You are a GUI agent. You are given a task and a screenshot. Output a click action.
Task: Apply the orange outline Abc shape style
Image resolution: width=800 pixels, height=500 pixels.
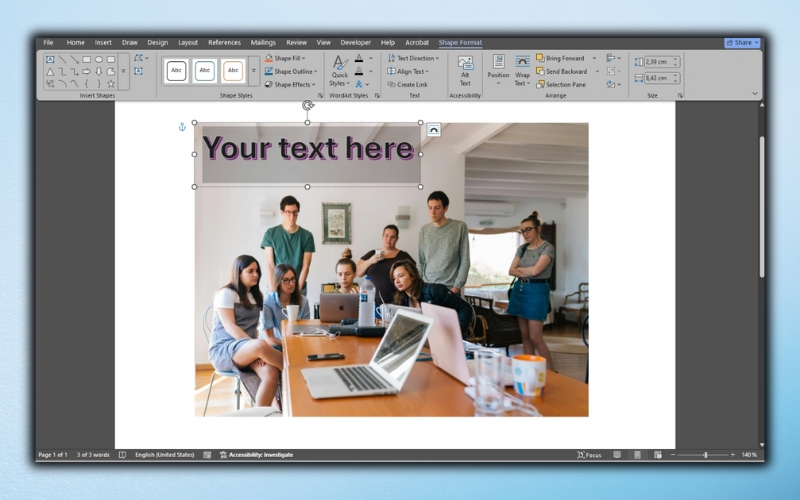pyautogui.click(x=233, y=70)
